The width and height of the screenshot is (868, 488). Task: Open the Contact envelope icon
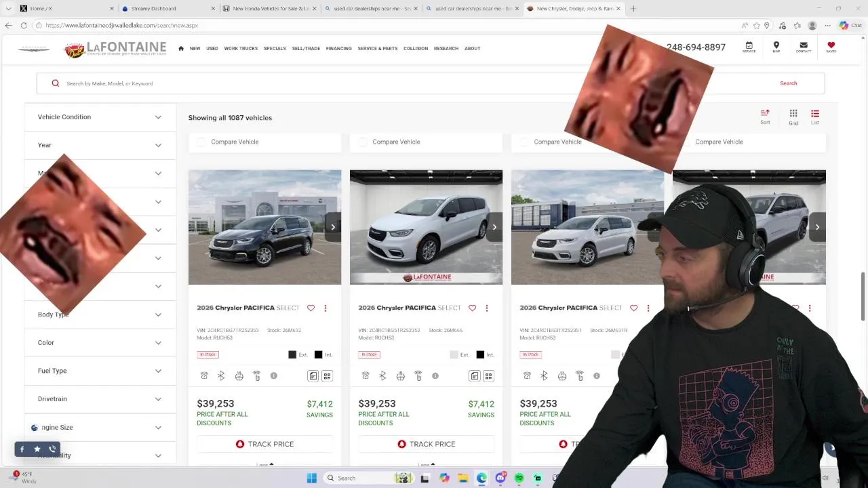pyautogui.click(x=804, y=47)
